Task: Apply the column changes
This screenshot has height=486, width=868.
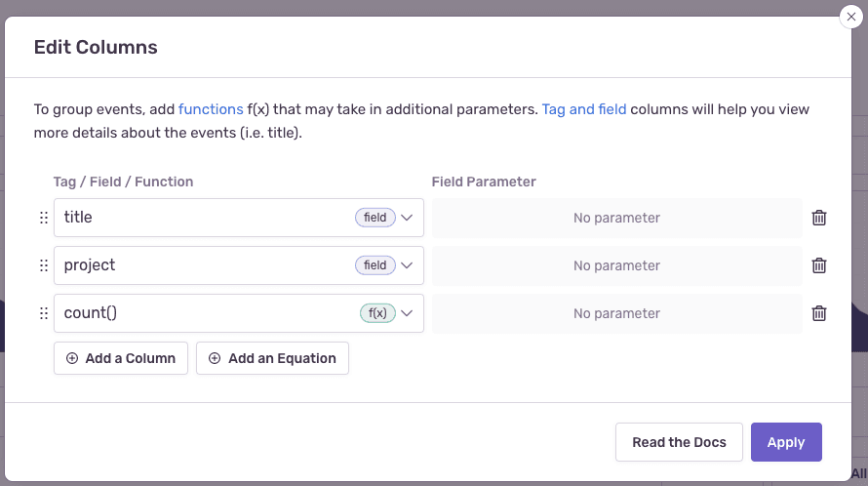Action: click(786, 442)
